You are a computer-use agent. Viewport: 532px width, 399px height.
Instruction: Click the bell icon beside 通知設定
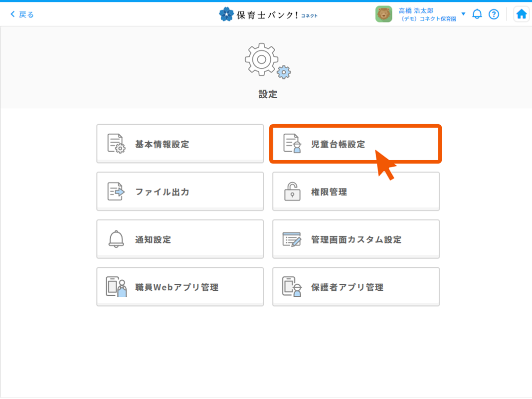click(116, 239)
